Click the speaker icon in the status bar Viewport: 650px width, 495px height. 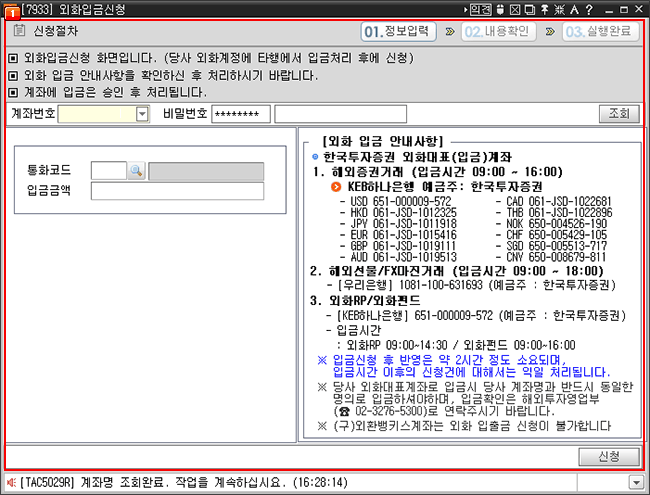coord(11,482)
